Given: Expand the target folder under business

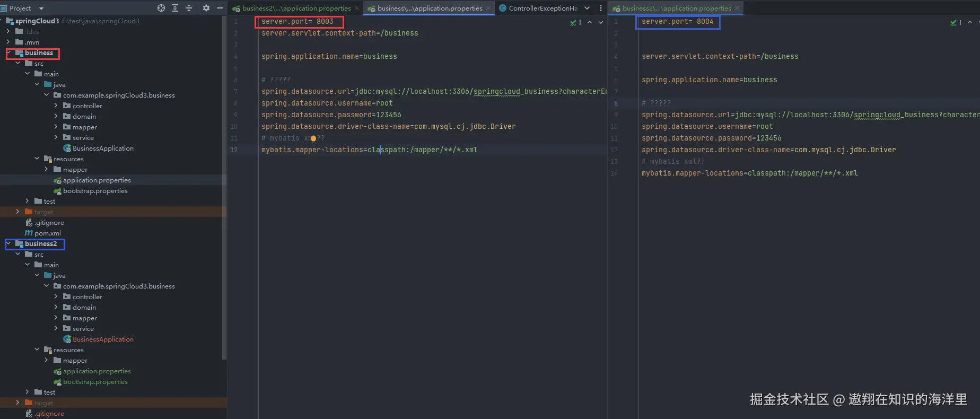Looking at the screenshot, I should pyautogui.click(x=17, y=212).
